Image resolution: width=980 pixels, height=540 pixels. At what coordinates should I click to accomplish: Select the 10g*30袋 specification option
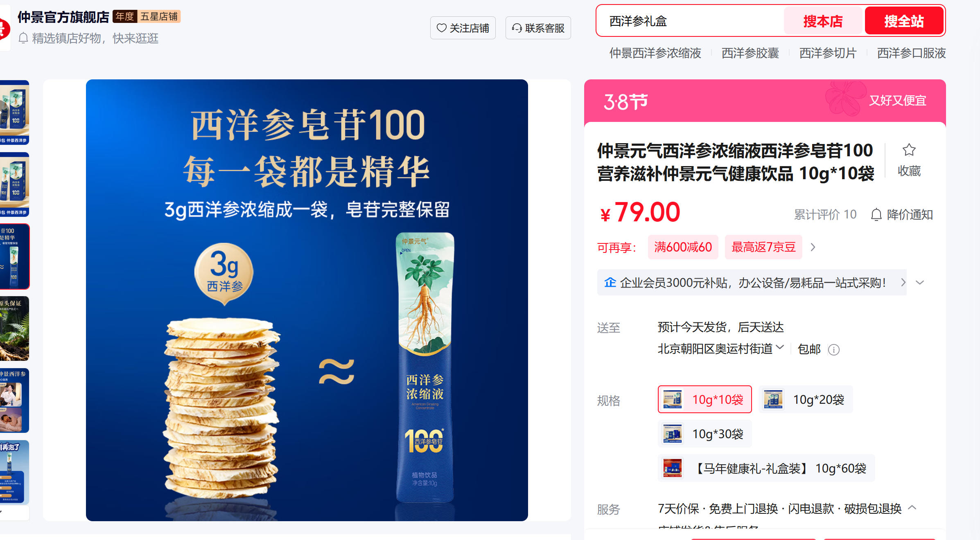[x=705, y=434]
